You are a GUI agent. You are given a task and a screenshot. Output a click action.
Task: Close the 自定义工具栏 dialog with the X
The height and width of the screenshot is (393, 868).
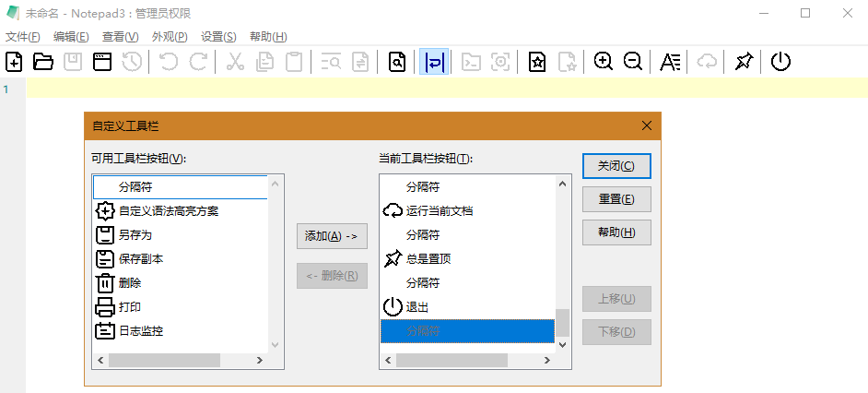pyautogui.click(x=647, y=125)
